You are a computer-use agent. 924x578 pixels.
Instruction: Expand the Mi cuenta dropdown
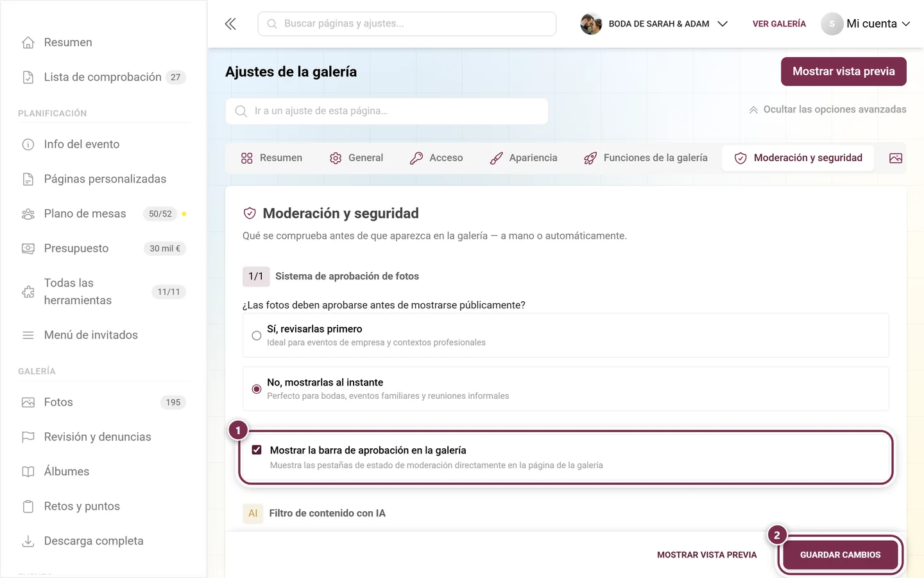tap(866, 24)
